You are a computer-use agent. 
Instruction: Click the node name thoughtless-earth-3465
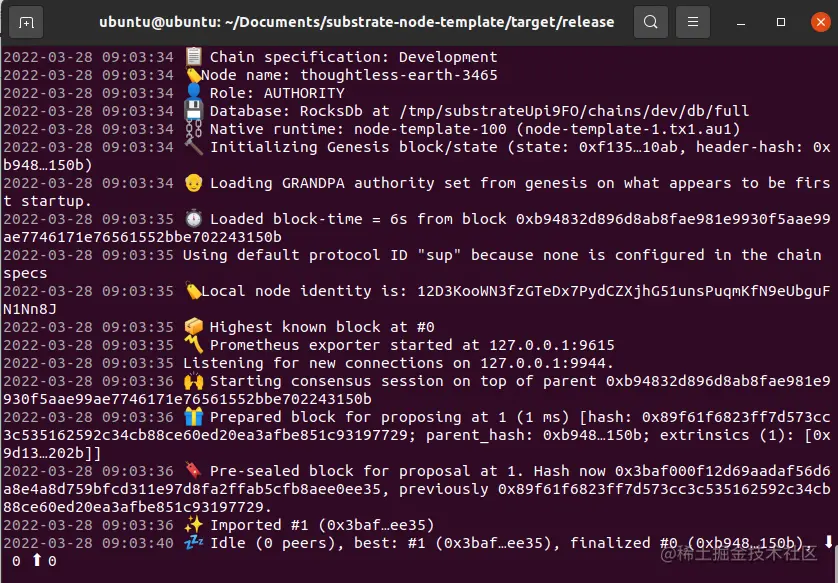(399, 75)
